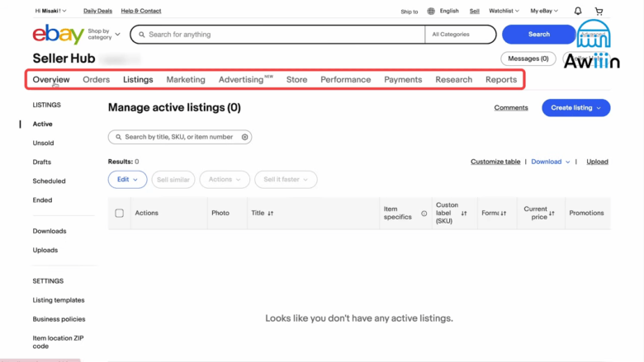The height and width of the screenshot is (362, 644).
Task: Switch to the Orders tab
Action: [x=96, y=79]
